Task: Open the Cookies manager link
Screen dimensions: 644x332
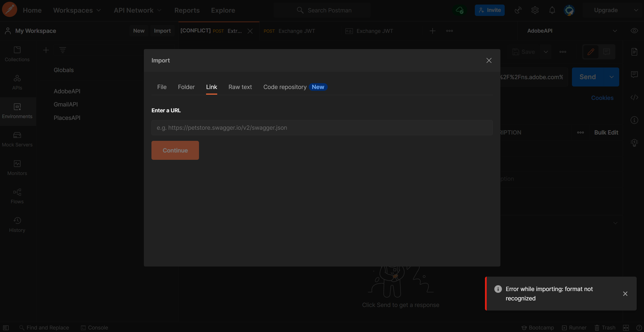Action: coord(602,98)
